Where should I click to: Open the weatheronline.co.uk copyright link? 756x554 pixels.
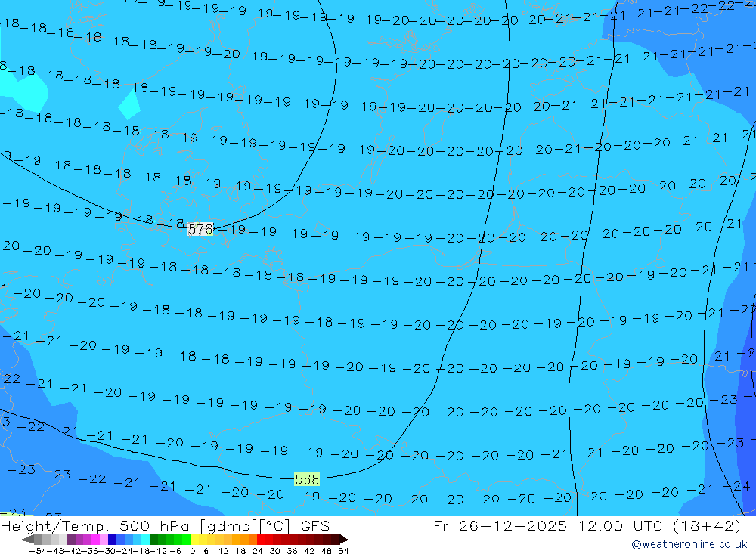[x=689, y=544]
